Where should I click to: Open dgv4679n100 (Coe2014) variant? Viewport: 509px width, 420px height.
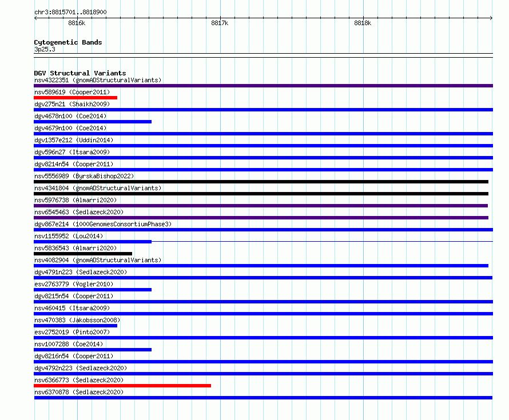pyautogui.click(x=70, y=128)
